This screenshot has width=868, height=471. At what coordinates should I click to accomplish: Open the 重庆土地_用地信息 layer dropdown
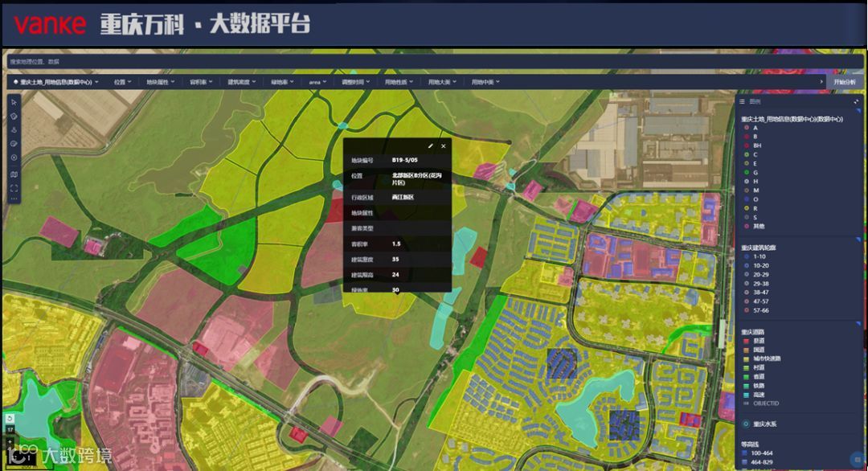click(x=56, y=82)
